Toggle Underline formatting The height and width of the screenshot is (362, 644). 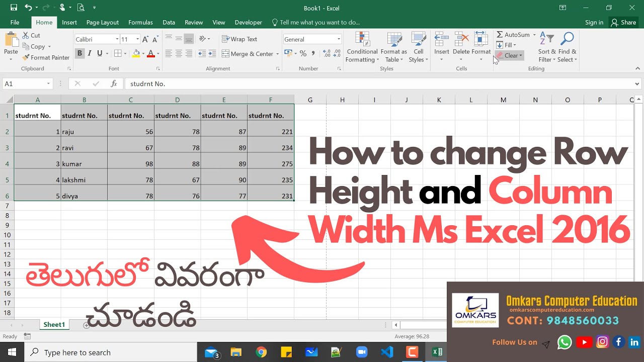[100, 53]
